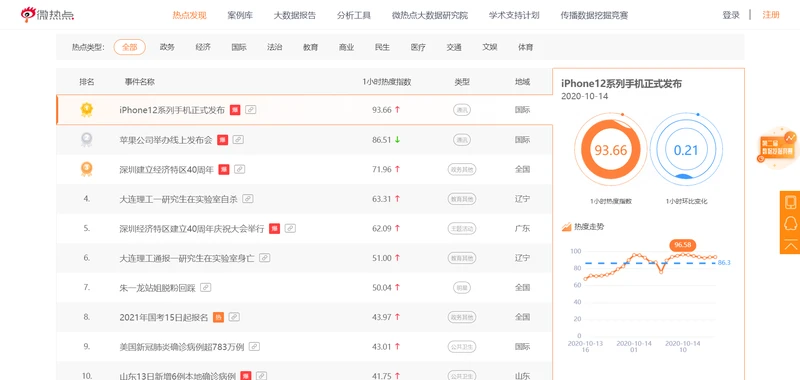Open the 热点发现 navigation tab

click(x=189, y=15)
